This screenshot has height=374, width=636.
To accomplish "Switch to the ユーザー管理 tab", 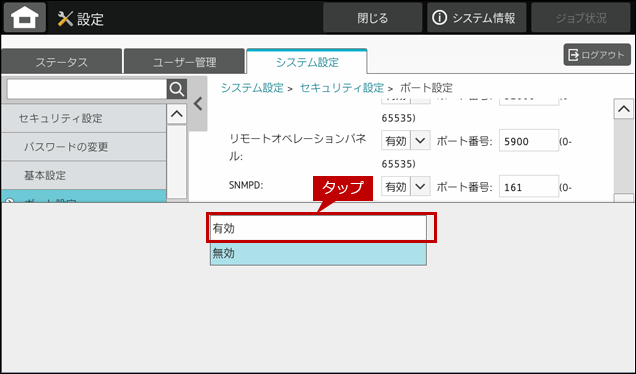I will 185,62.
